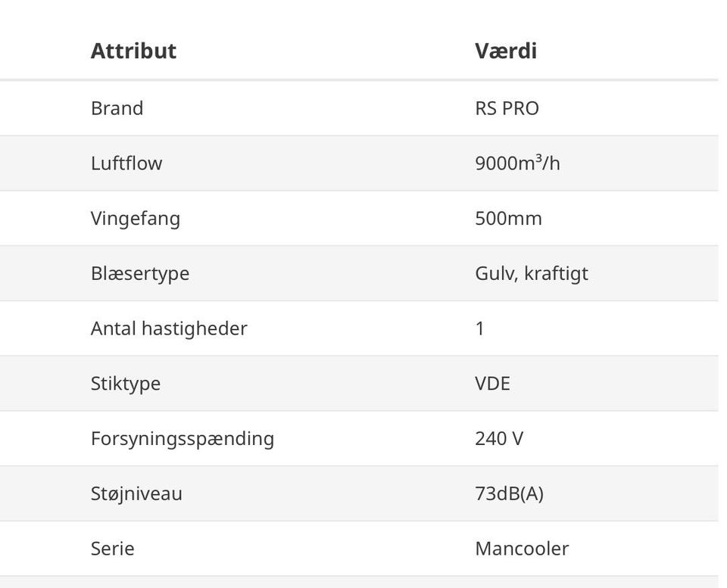Select the Støjniveau attribute label

pos(136,493)
